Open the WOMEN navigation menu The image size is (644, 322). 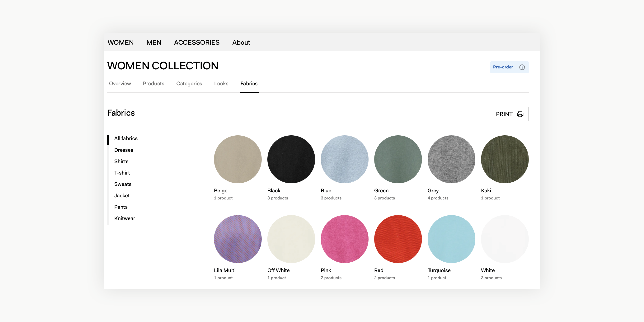[121, 42]
